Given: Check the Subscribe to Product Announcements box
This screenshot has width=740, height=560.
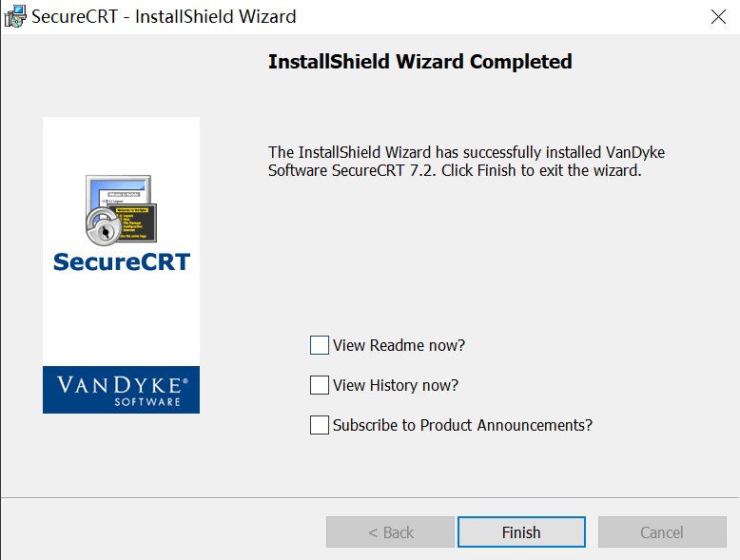Looking at the screenshot, I should point(320,425).
